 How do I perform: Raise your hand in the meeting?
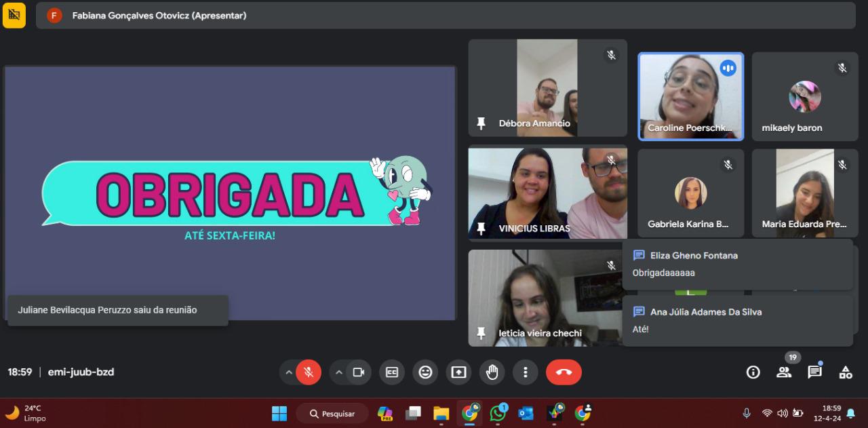click(x=492, y=372)
